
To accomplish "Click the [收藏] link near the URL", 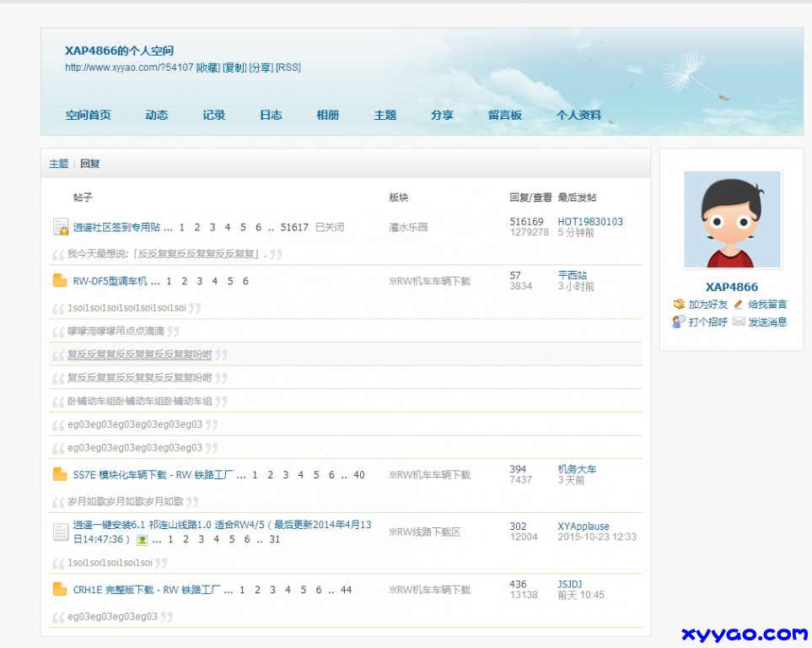I will coord(208,67).
